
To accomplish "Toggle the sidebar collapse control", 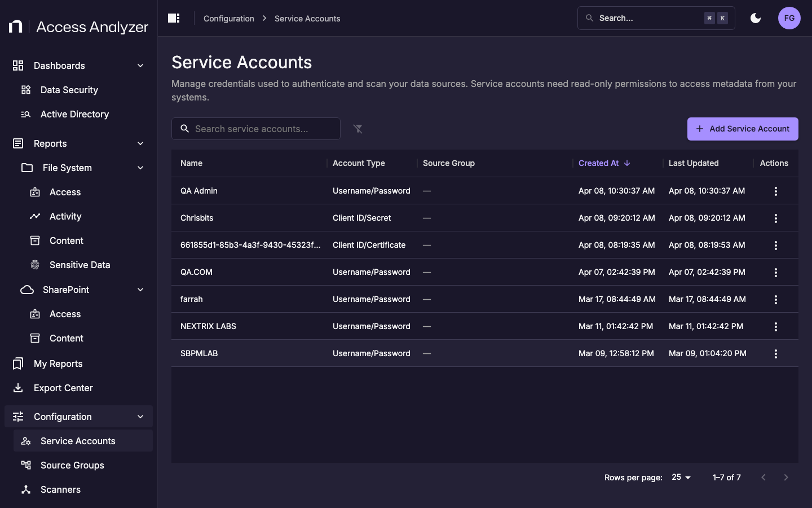I will 173,18.
